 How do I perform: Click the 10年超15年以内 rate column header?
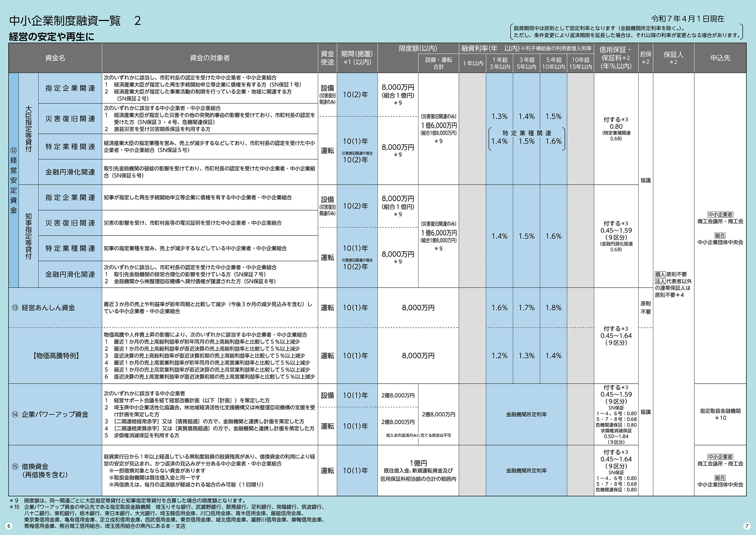coord(580,63)
